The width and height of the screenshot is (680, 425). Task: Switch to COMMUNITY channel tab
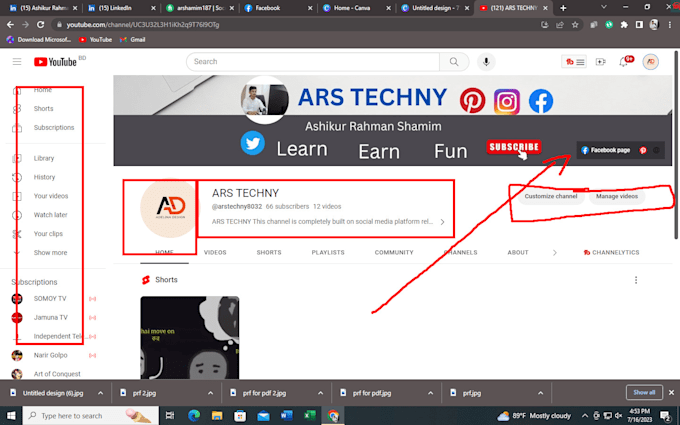coord(394,252)
